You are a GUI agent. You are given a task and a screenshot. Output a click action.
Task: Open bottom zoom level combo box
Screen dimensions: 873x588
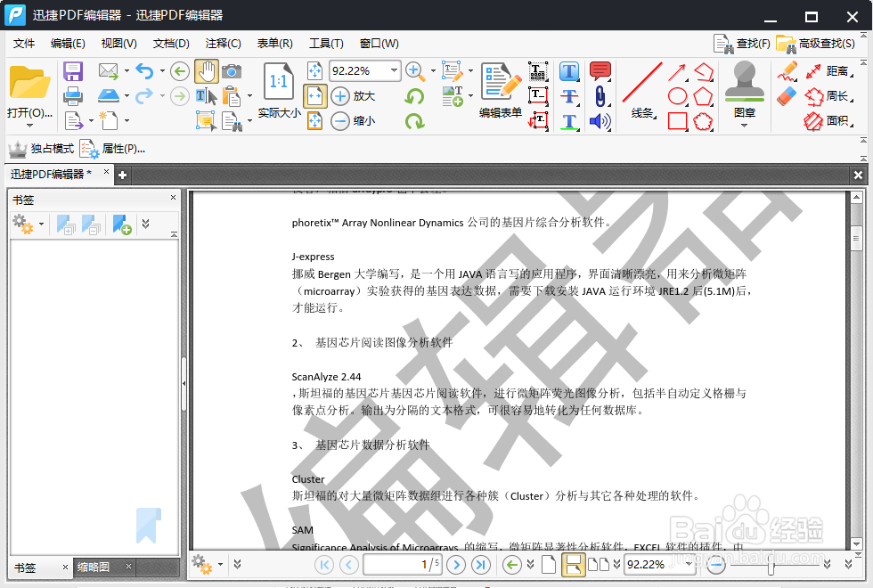point(659,565)
